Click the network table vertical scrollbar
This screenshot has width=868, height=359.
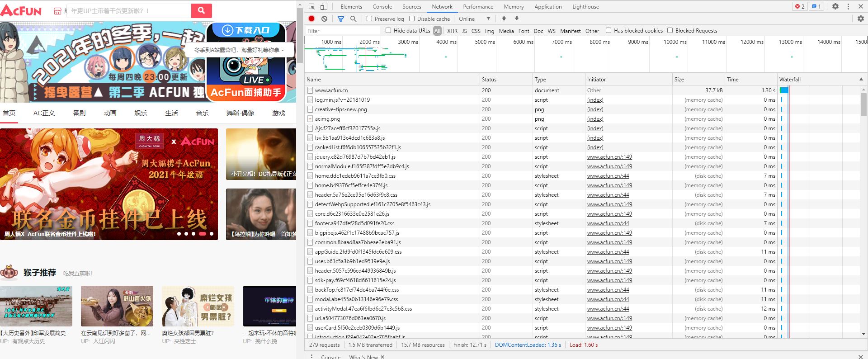tap(863, 105)
